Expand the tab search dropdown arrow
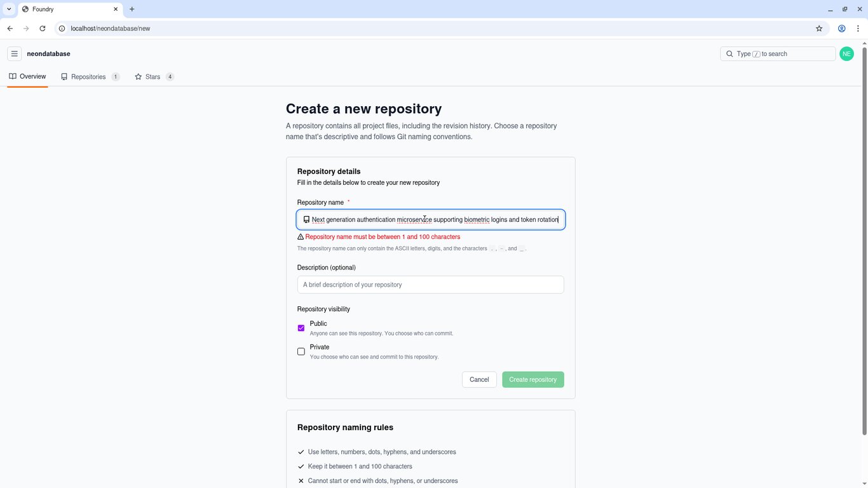Viewport: 868px width, 488px height. 9,9
